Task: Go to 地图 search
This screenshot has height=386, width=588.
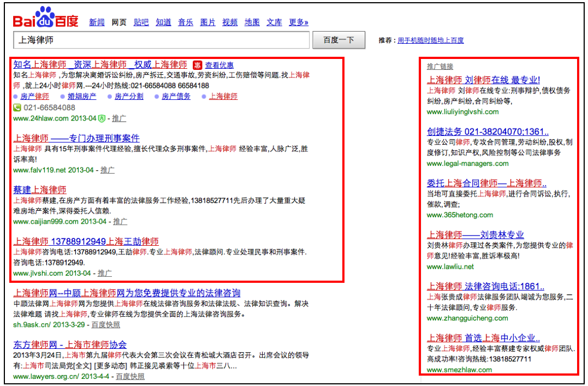Action: 252,22
